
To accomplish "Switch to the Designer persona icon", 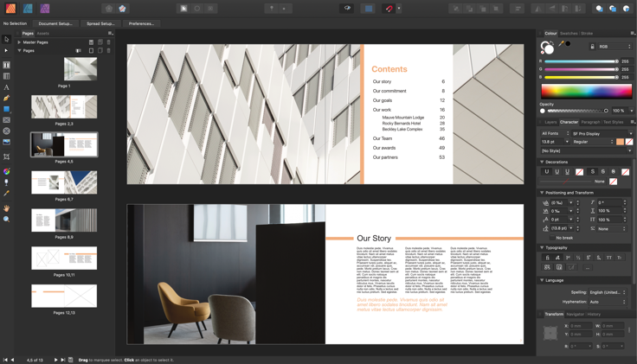I will click(28, 8).
